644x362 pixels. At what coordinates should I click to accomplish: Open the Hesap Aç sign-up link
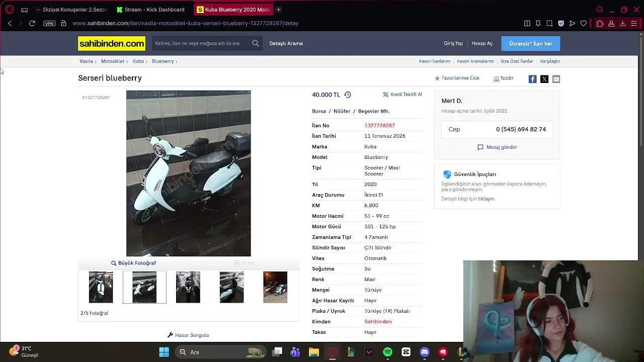(482, 43)
